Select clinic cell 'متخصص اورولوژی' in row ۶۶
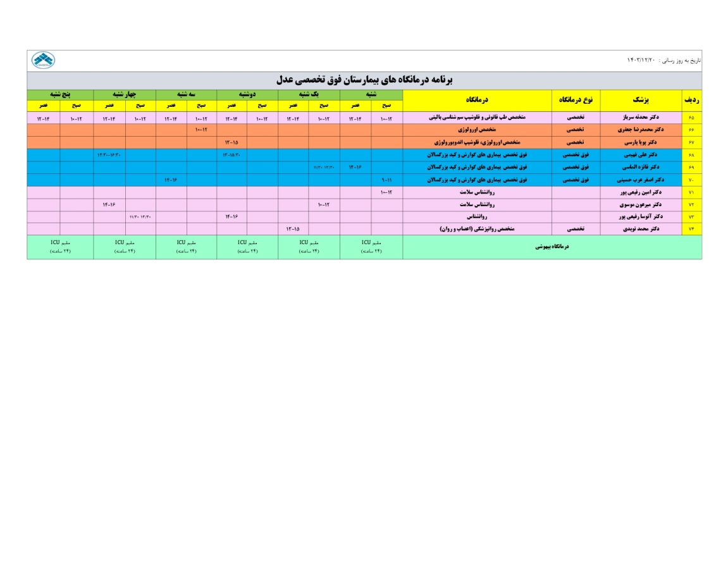Viewport: 728px width, 563px height. pyautogui.click(x=477, y=130)
